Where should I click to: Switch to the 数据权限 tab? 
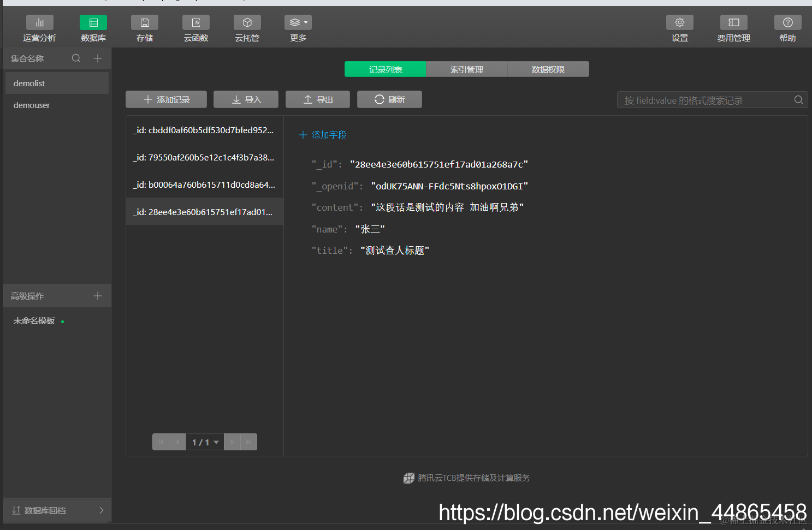coord(548,69)
